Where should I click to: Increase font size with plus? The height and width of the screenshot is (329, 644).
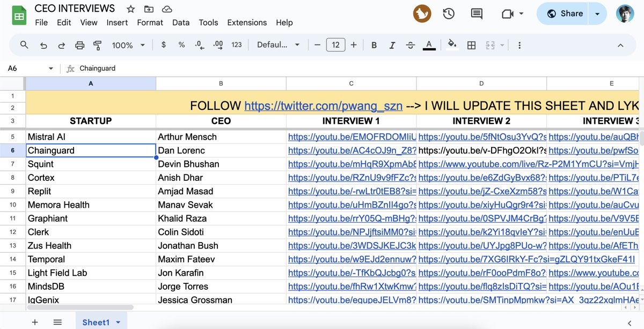pos(354,45)
